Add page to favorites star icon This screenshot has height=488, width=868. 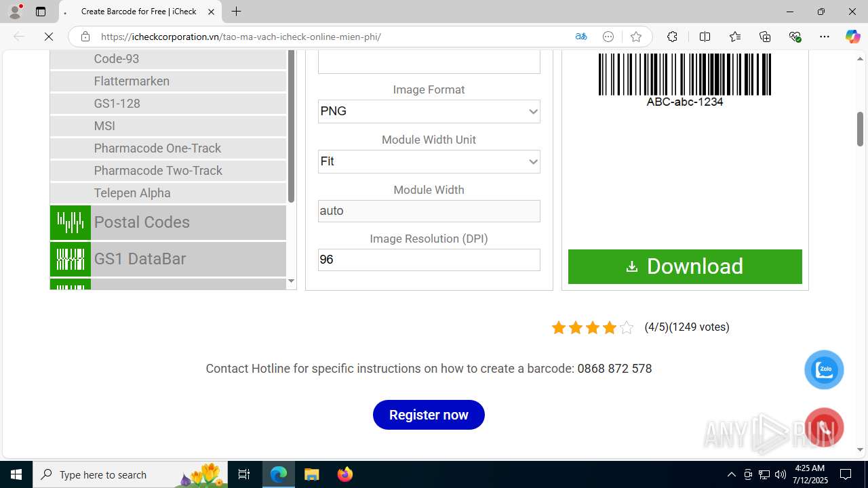(x=636, y=37)
